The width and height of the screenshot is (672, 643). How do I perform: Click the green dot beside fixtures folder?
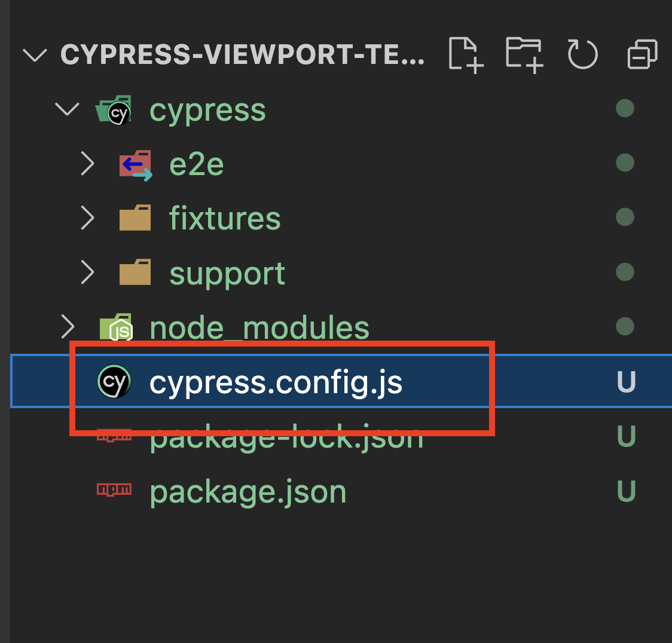(625, 218)
